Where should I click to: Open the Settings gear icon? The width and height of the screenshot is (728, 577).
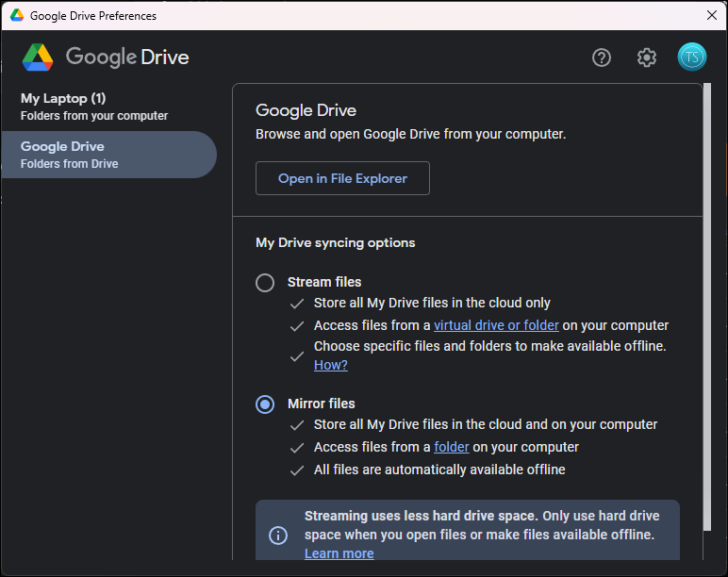tap(647, 58)
